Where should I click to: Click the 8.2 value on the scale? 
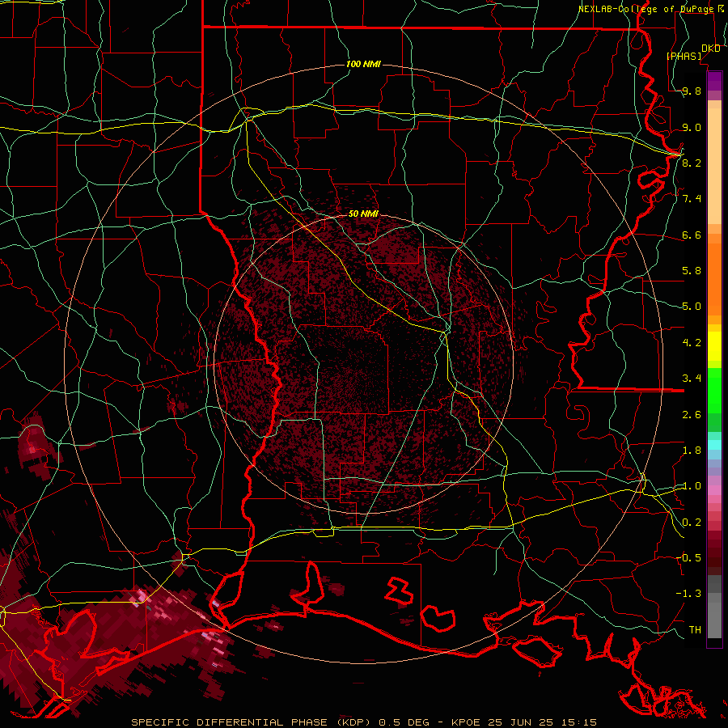692,163
